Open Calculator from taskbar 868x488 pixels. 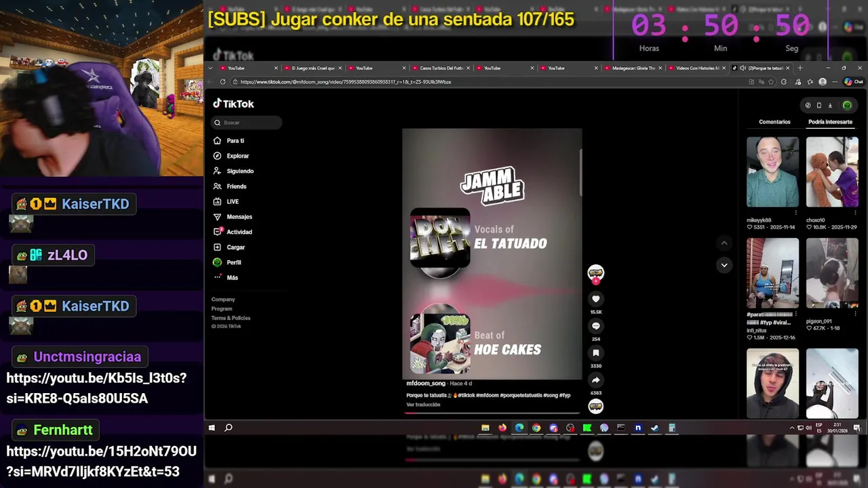coord(671,428)
